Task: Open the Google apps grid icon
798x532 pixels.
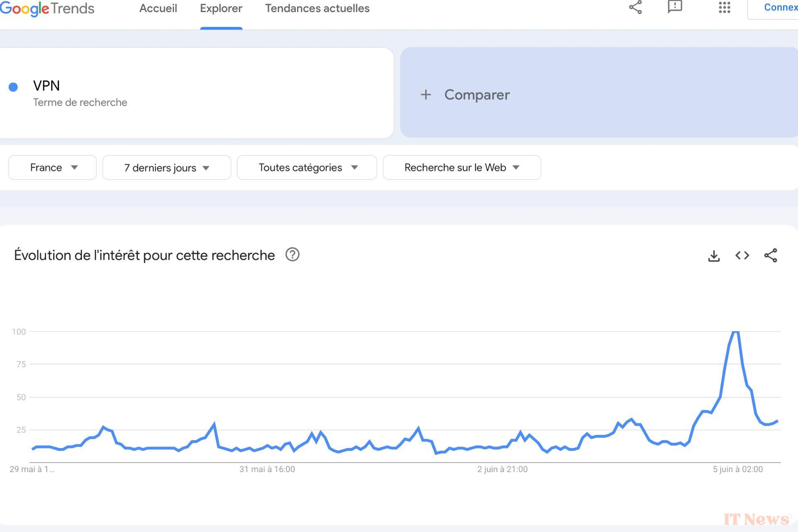Action: (724, 7)
